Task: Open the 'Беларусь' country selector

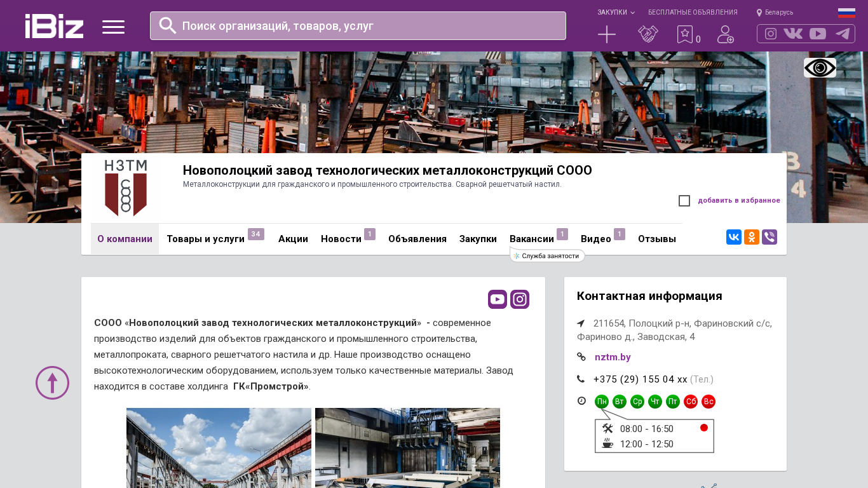Action: pyautogui.click(x=775, y=13)
